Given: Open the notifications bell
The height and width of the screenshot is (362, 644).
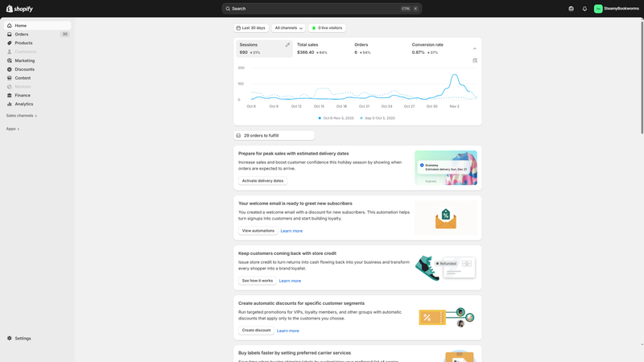Looking at the screenshot, I should click(584, 9).
